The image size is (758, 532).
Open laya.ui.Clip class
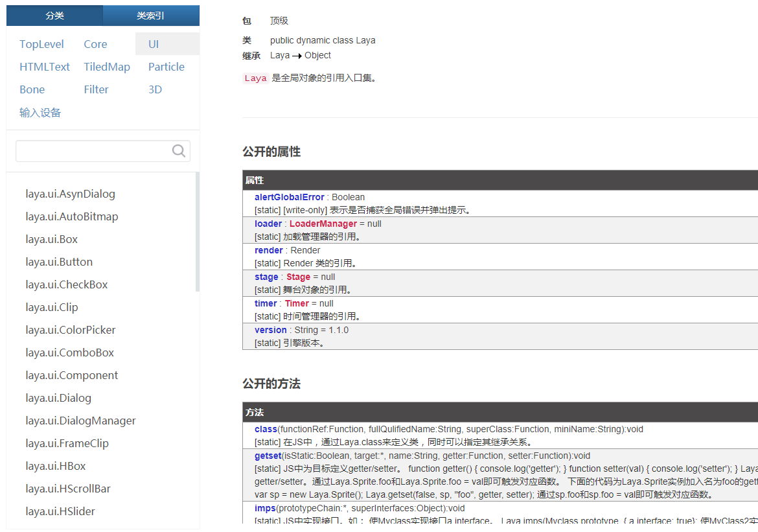tap(52, 308)
